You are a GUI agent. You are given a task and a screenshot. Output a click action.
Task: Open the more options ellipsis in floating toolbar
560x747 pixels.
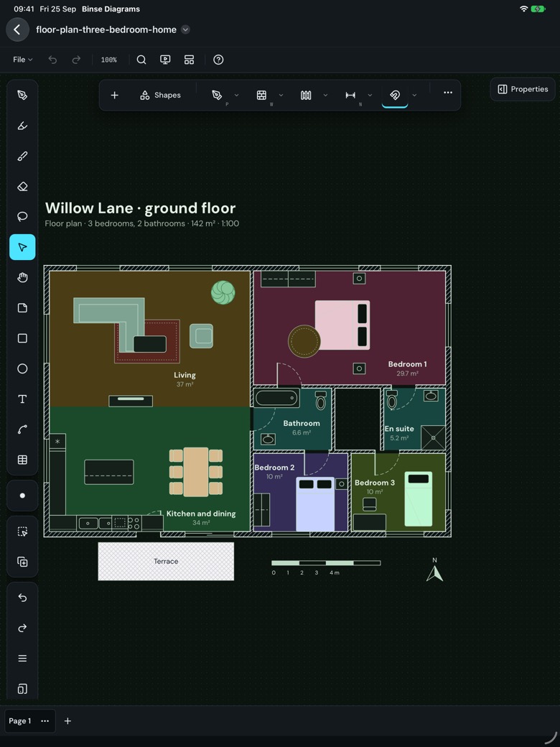point(447,93)
